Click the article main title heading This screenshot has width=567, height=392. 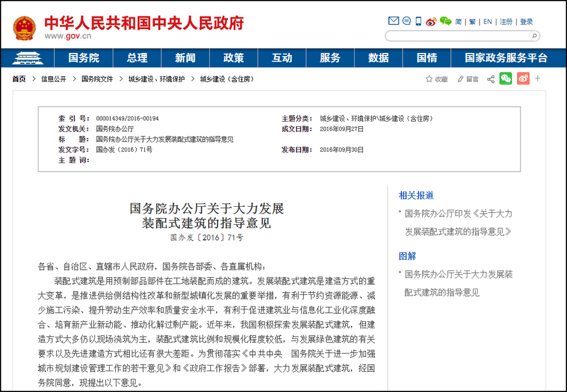[x=207, y=216]
